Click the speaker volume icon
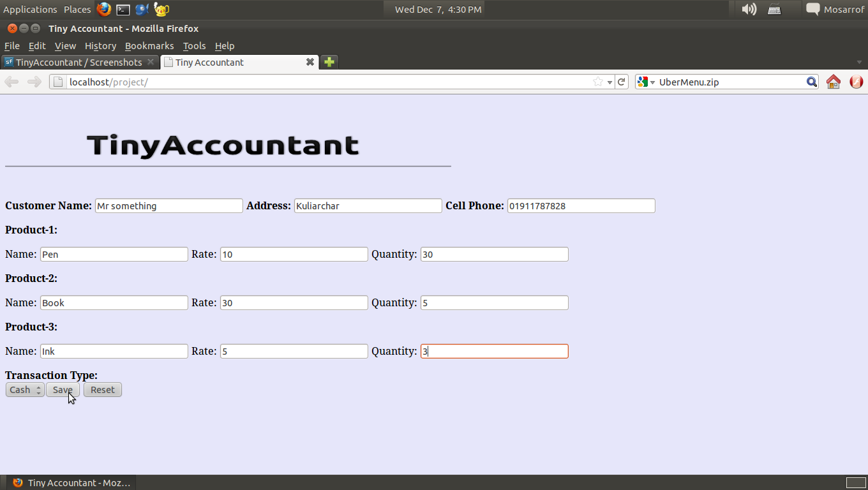868x490 pixels. point(749,9)
